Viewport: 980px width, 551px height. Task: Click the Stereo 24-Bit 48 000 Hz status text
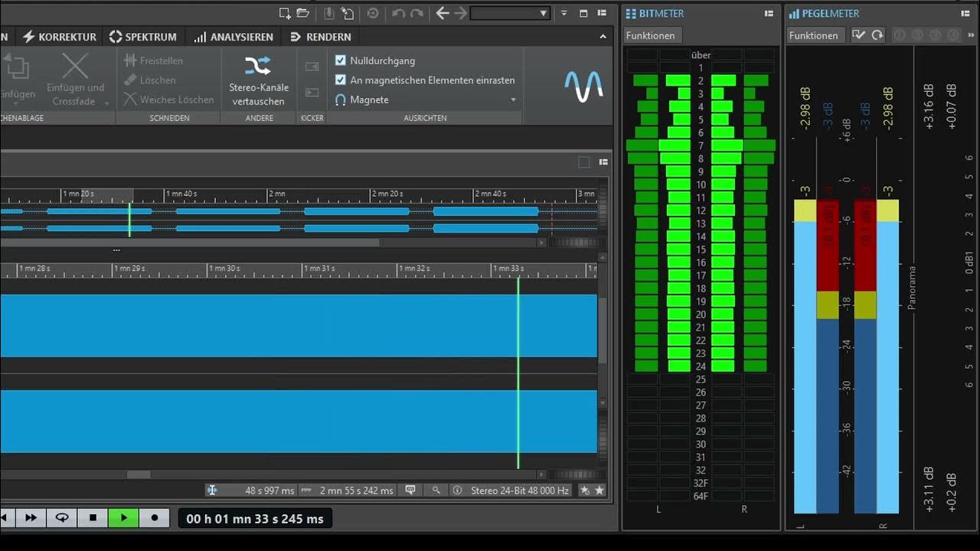[x=520, y=491]
